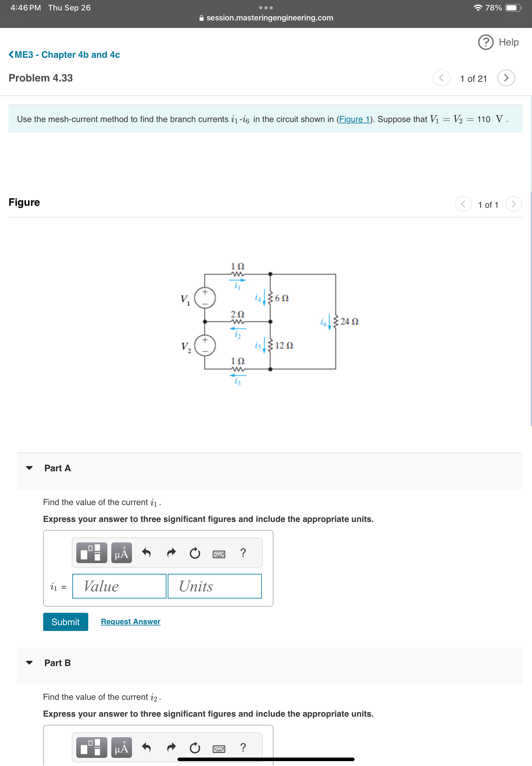Open the Figure 1 link in the problem statement
Image resolution: width=532 pixels, height=766 pixels.
[354, 119]
